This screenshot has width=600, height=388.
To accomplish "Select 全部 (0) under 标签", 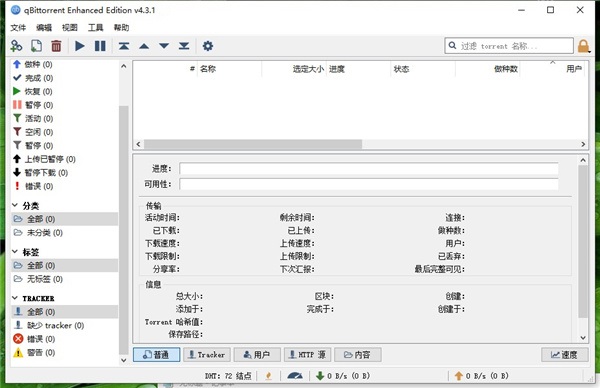I will click(x=65, y=265).
